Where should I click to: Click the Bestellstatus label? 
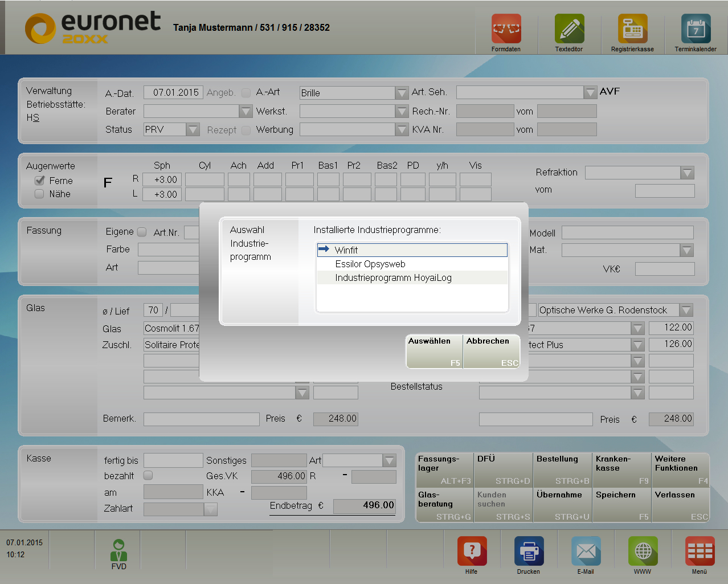pyautogui.click(x=416, y=386)
